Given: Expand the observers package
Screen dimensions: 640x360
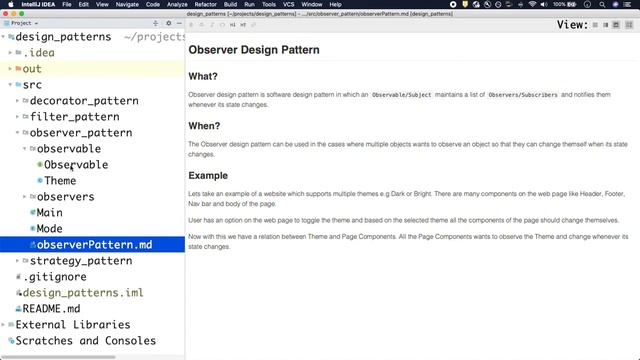Looking at the screenshot, I should click(24, 197).
